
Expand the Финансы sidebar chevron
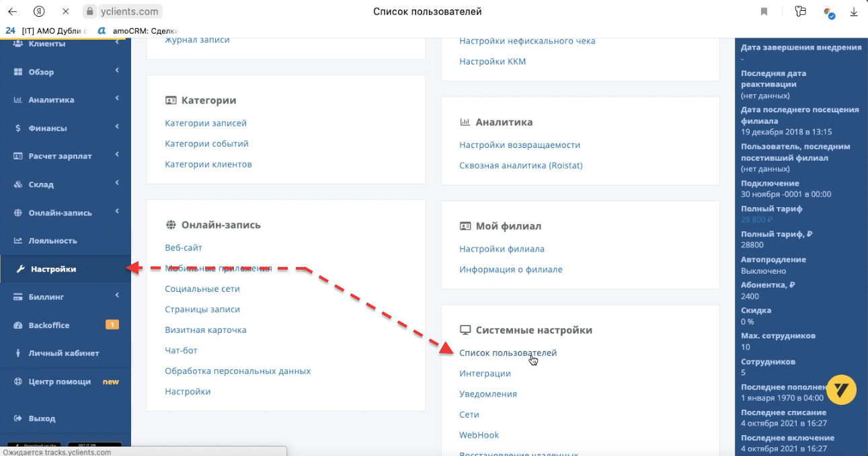click(x=117, y=126)
